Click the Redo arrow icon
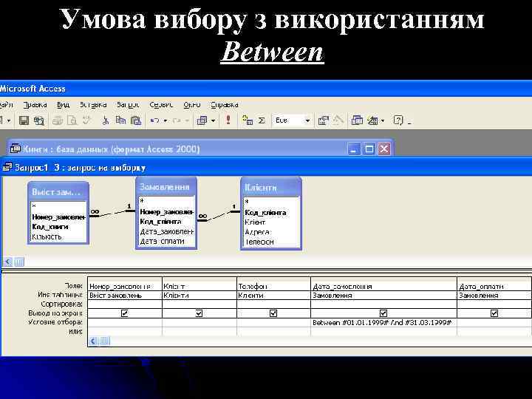This screenshot has height=399, width=532. click(177, 120)
